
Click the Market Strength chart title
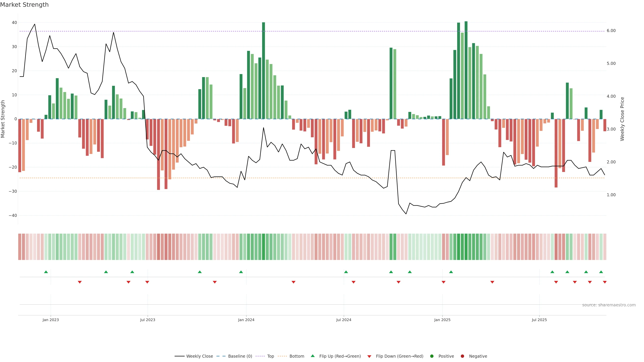click(24, 5)
